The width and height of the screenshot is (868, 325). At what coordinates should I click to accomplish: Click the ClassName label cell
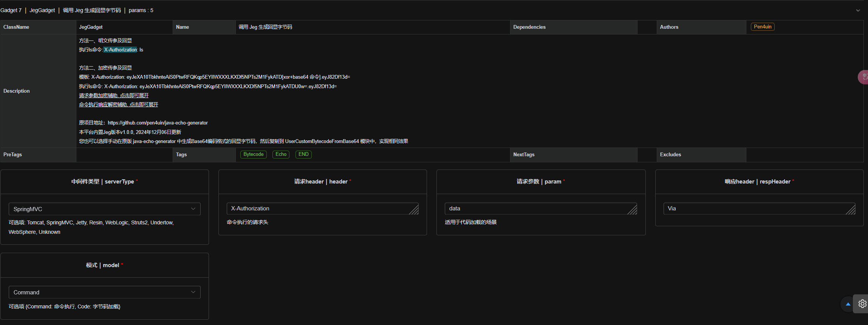coord(38,27)
